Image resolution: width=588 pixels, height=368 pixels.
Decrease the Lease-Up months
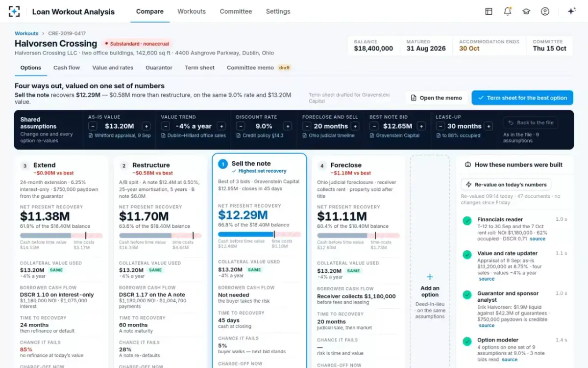(440, 126)
